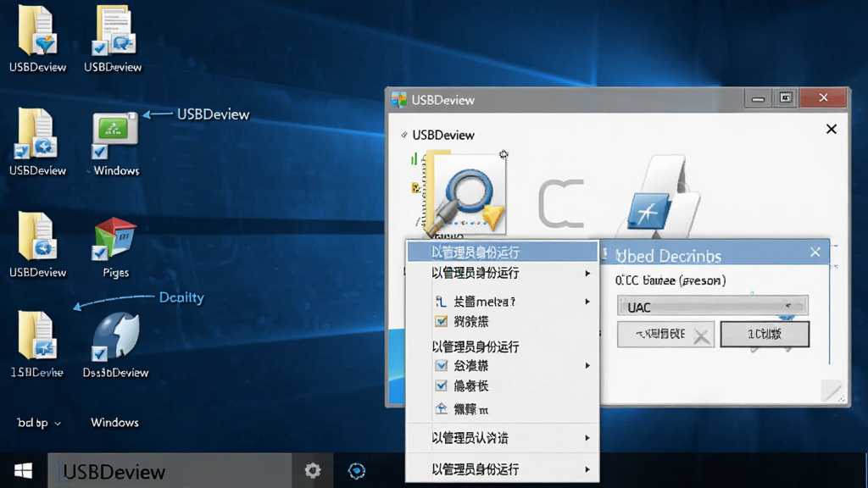
Task: Click the small yellow icon beside the notebook
Action: 415,188
